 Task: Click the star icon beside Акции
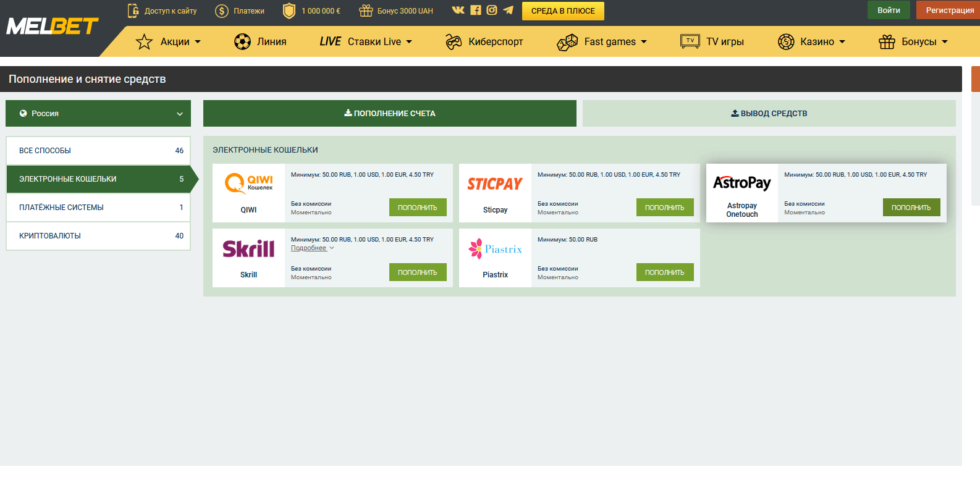[144, 41]
